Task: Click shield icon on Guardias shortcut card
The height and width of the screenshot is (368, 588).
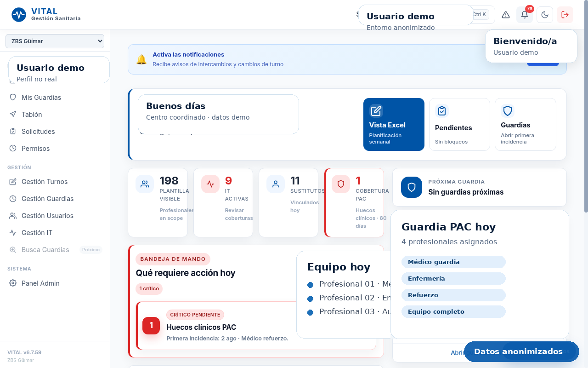Action: 508,111
